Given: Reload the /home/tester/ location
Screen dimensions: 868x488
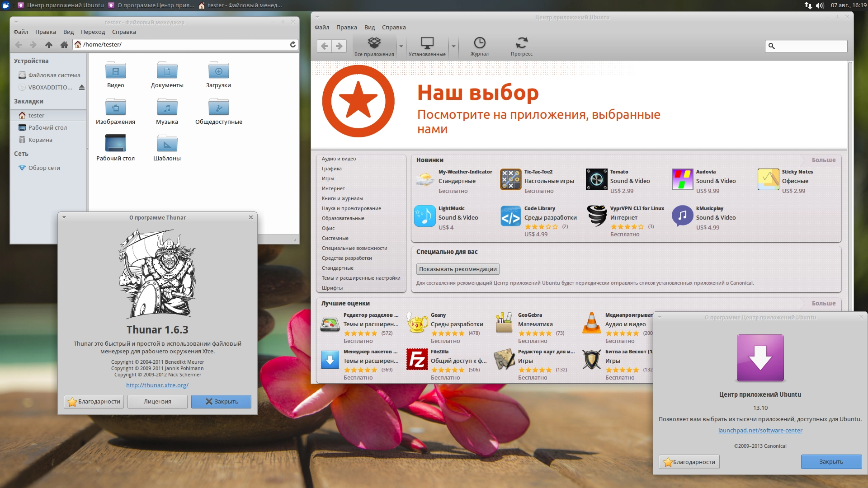Looking at the screenshot, I should (293, 44).
